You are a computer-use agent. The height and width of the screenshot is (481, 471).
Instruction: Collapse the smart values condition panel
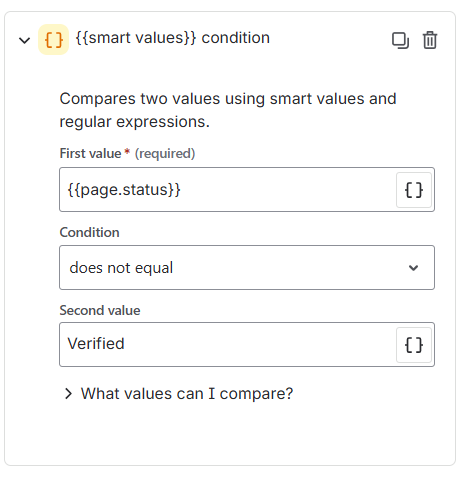(24, 40)
